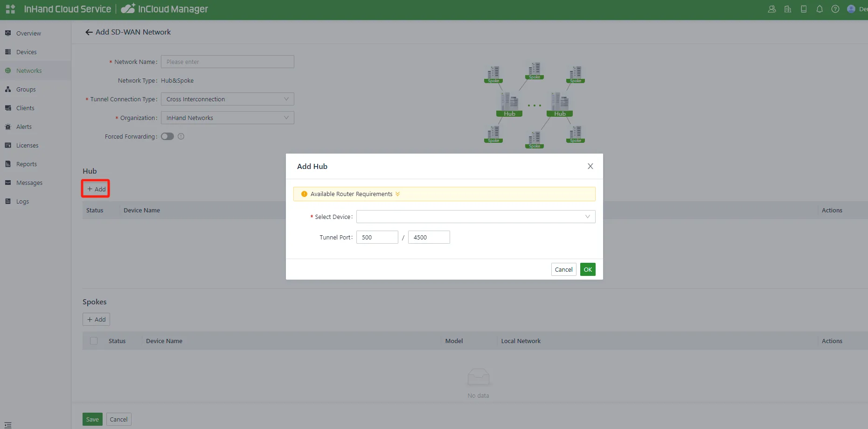This screenshot has width=868, height=429.
Task: Click the Reports sidebar icon
Action: (x=8, y=164)
